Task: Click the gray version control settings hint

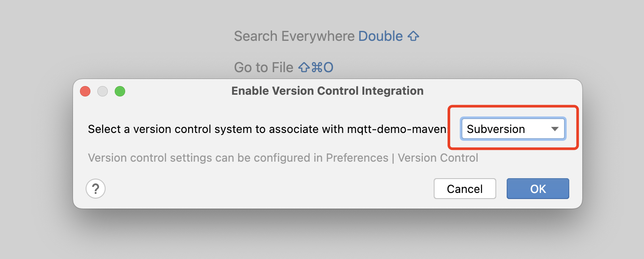Action: [x=283, y=157]
